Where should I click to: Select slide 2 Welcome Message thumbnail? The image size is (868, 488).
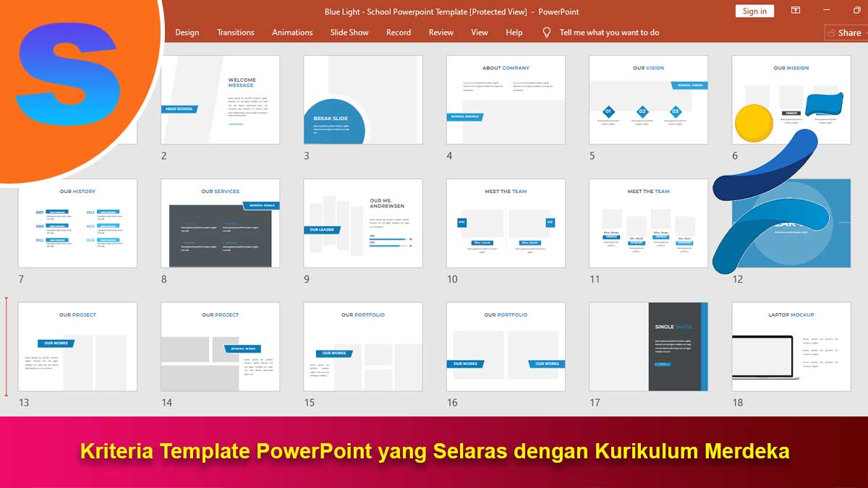pos(220,100)
